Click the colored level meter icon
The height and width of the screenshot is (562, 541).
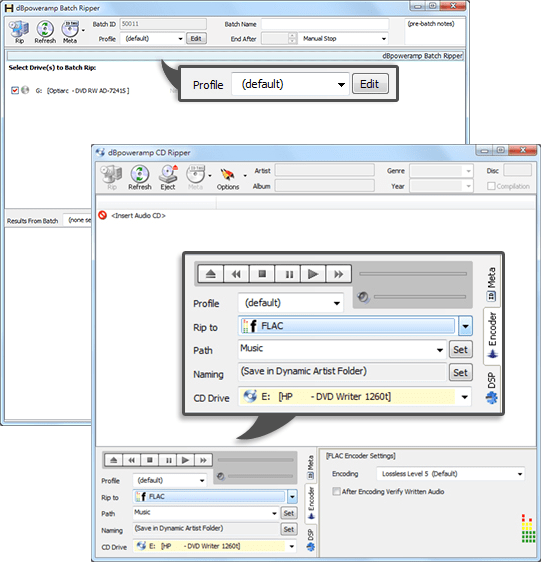coord(528,529)
